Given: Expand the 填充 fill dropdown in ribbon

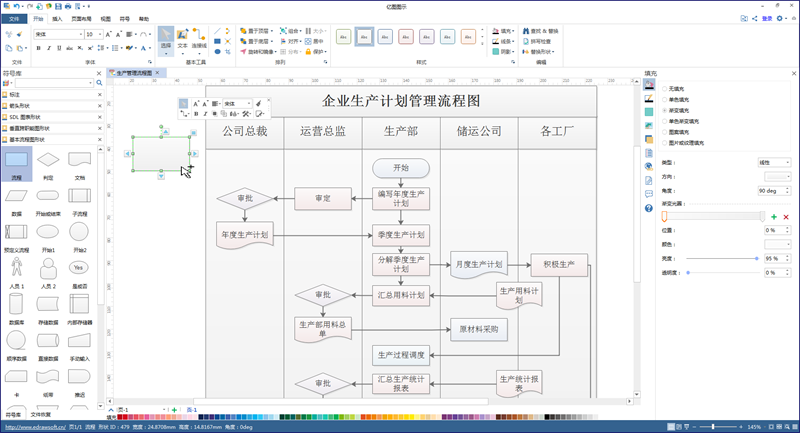Looking at the screenshot, I should pos(513,31).
